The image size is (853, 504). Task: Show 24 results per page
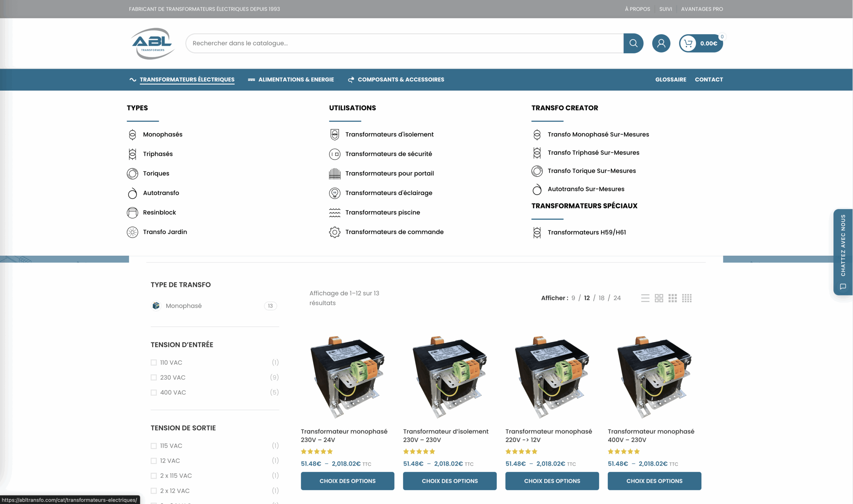tap(617, 298)
